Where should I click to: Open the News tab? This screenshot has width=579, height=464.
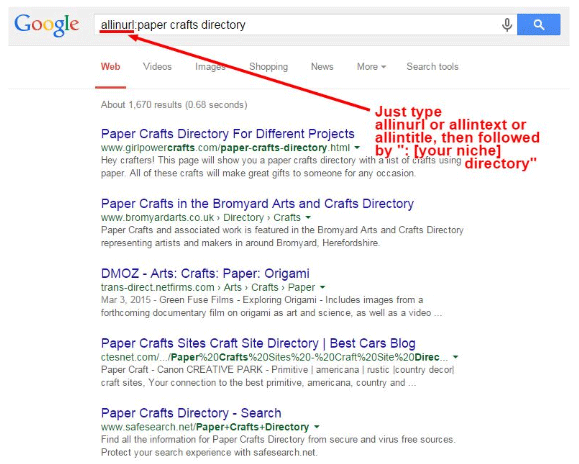coord(322,67)
